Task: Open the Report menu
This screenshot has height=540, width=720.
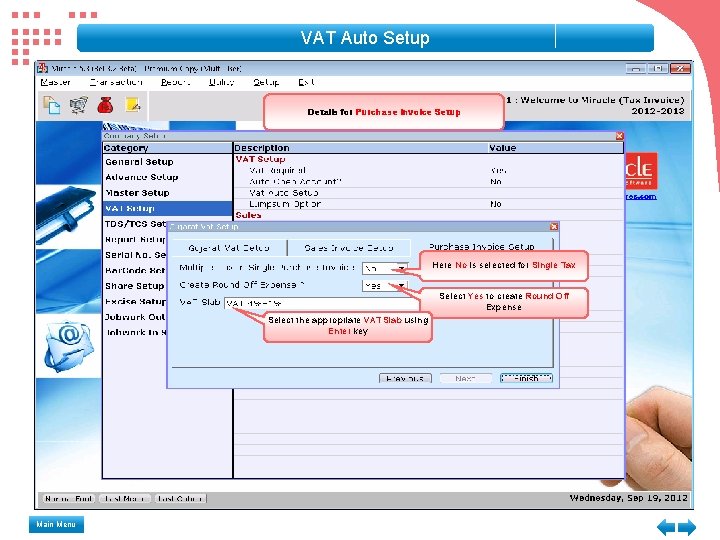Action: 175,82
